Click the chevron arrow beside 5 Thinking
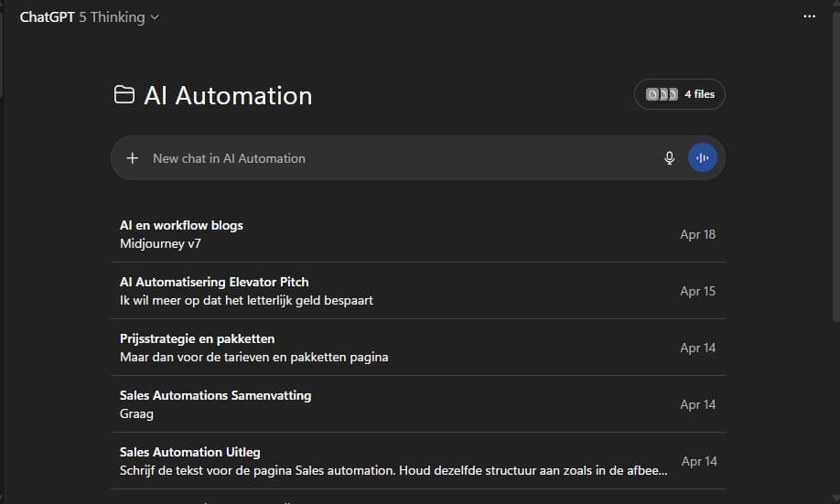Screen dimensions: 840x504 click(155, 17)
